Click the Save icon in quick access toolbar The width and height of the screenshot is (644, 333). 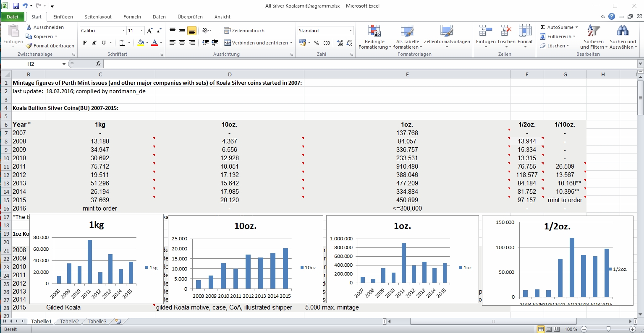point(16,6)
